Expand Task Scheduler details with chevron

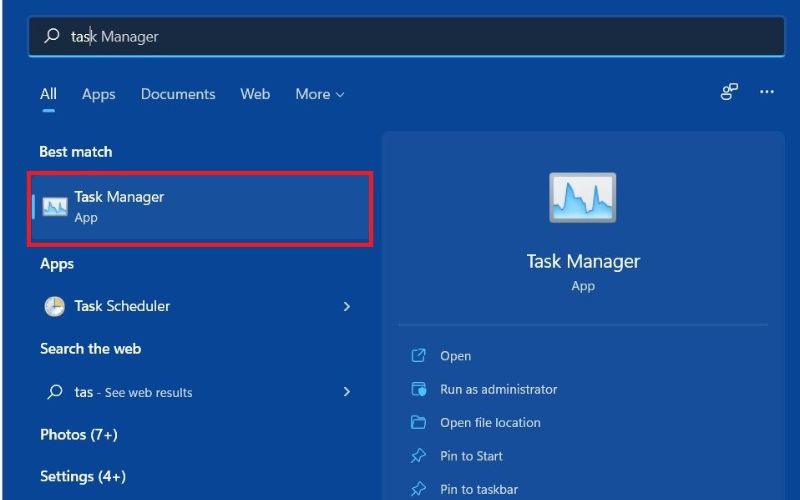[347, 307]
